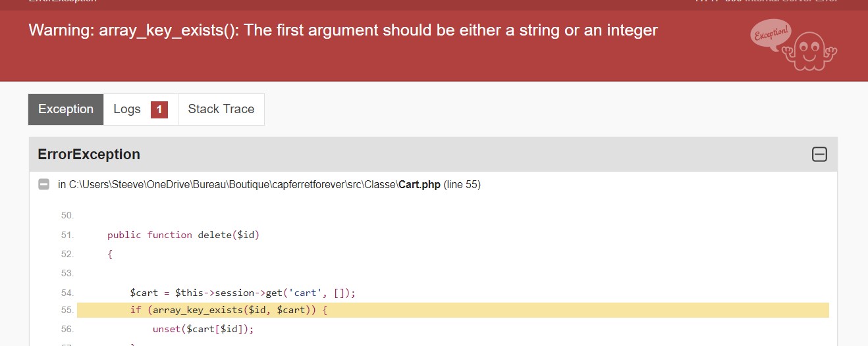Click the 'public function delete($id)' line
This screenshot has height=346, width=868.
click(183, 235)
